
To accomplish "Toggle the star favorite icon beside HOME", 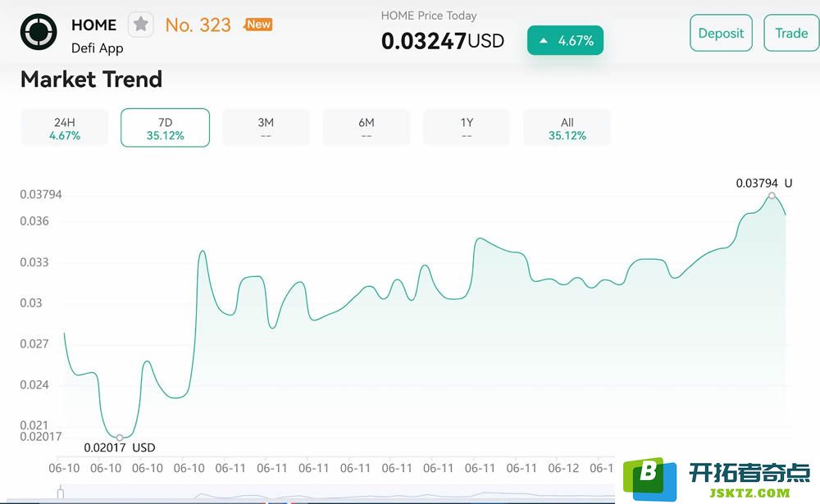I will tap(141, 24).
